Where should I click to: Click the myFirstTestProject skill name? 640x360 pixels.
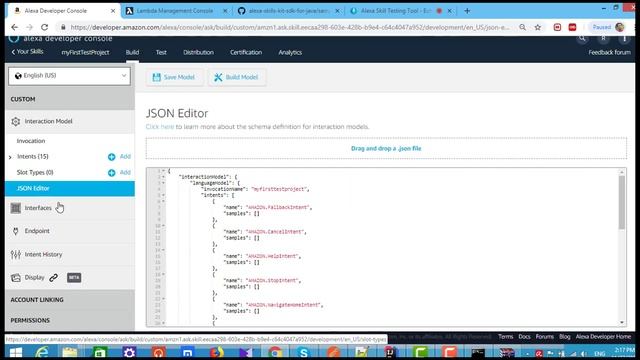tap(85, 52)
